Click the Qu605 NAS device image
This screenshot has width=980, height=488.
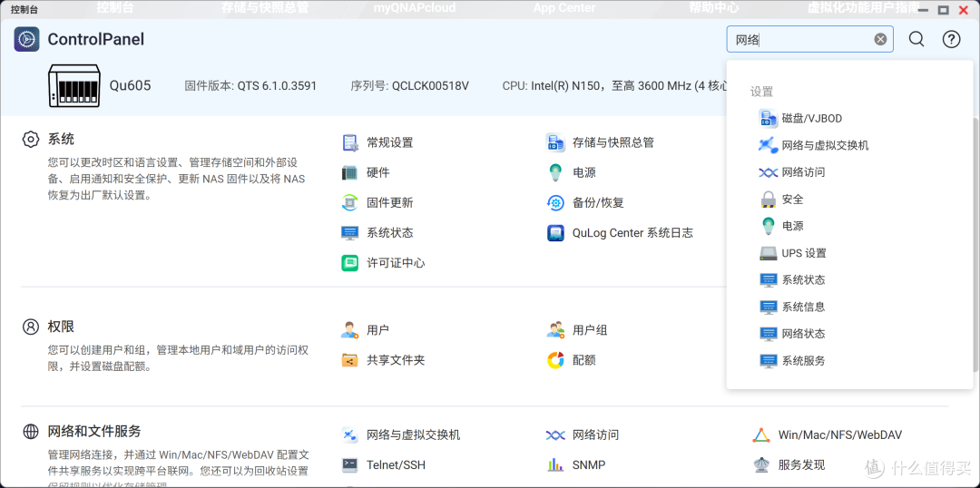74,85
